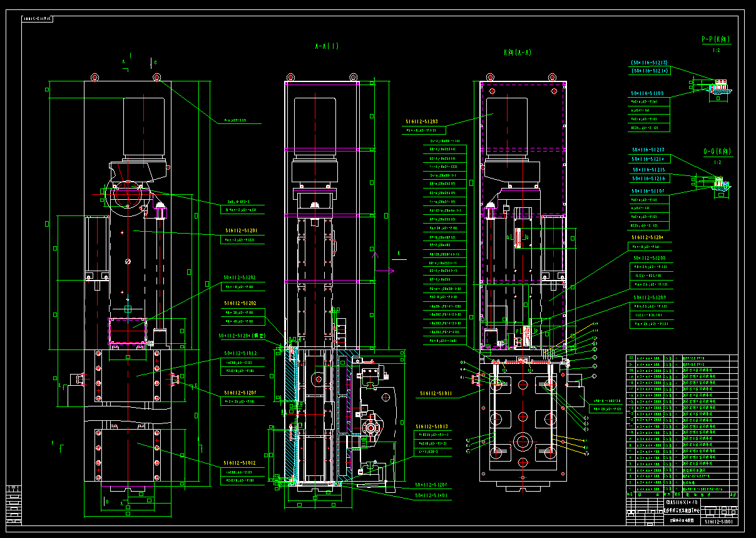756x538 pixels.
Task: Select the "A-A( I )" section view title
Action: pyautogui.click(x=327, y=46)
